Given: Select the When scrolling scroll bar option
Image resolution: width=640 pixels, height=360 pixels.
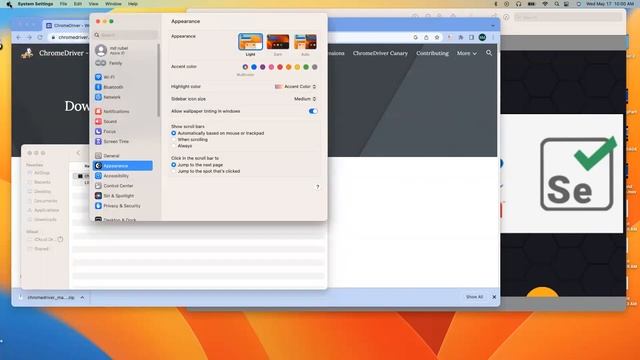Looking at the screenshot, I should (173, 140).
